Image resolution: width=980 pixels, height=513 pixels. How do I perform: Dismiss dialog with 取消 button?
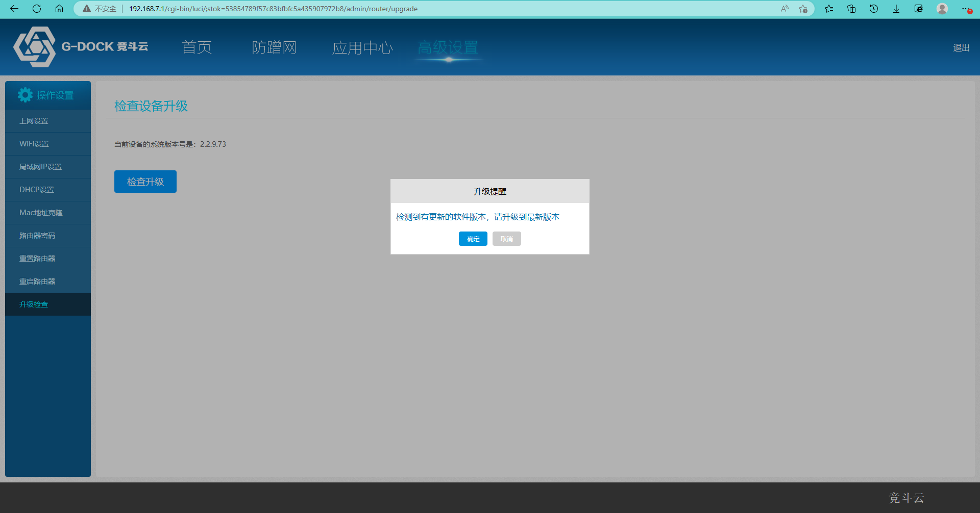507,239
